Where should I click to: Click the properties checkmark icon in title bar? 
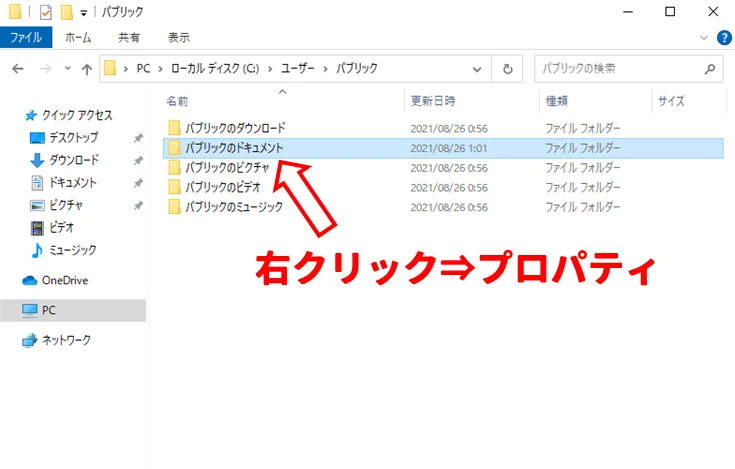(45, 12)
